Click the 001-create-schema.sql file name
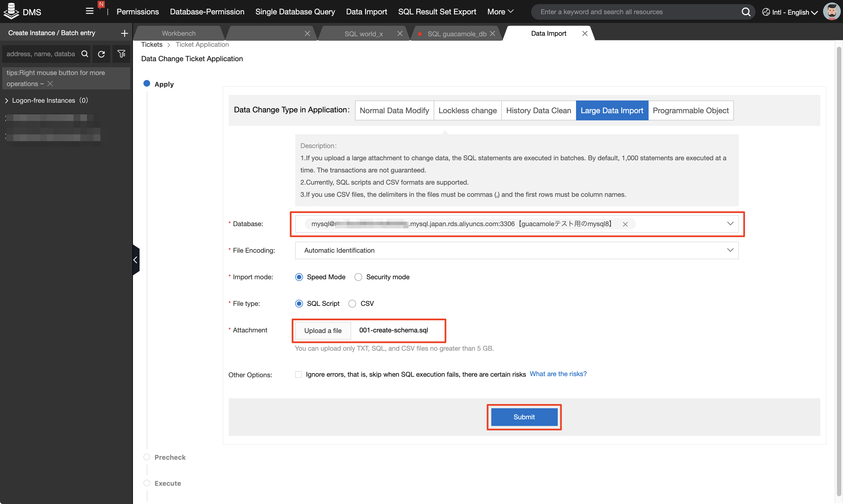Viewport: 843px width, 504px height. click(394, 330)
